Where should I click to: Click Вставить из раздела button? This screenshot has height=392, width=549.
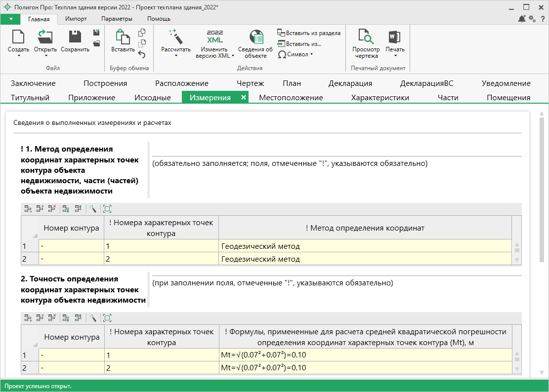point(309,33)
